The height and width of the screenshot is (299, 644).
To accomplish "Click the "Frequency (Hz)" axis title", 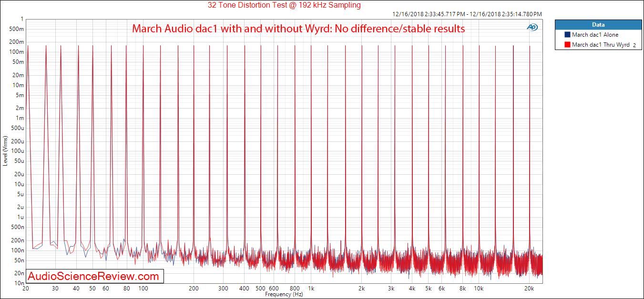I will pos(284,294).
